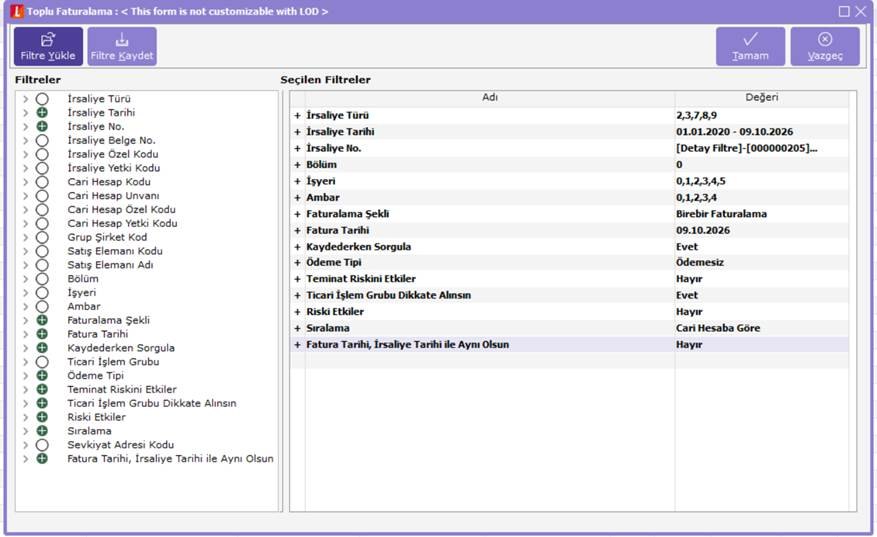Click the green plus icon beside Riski Etkiler filter

coord(42,417)
